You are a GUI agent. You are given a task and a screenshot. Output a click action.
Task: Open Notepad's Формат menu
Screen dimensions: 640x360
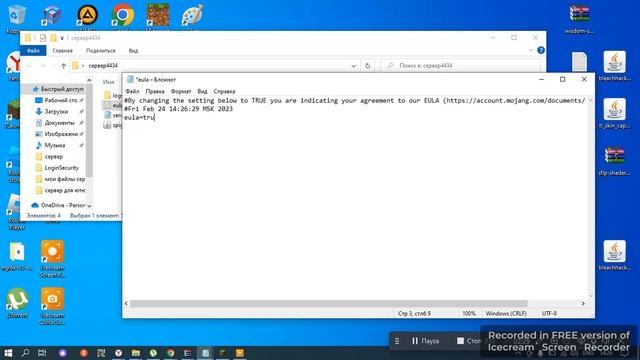tap(181, 91)
